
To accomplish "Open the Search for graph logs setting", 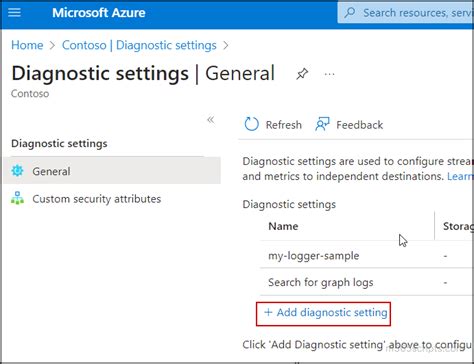I will point(321,282).
